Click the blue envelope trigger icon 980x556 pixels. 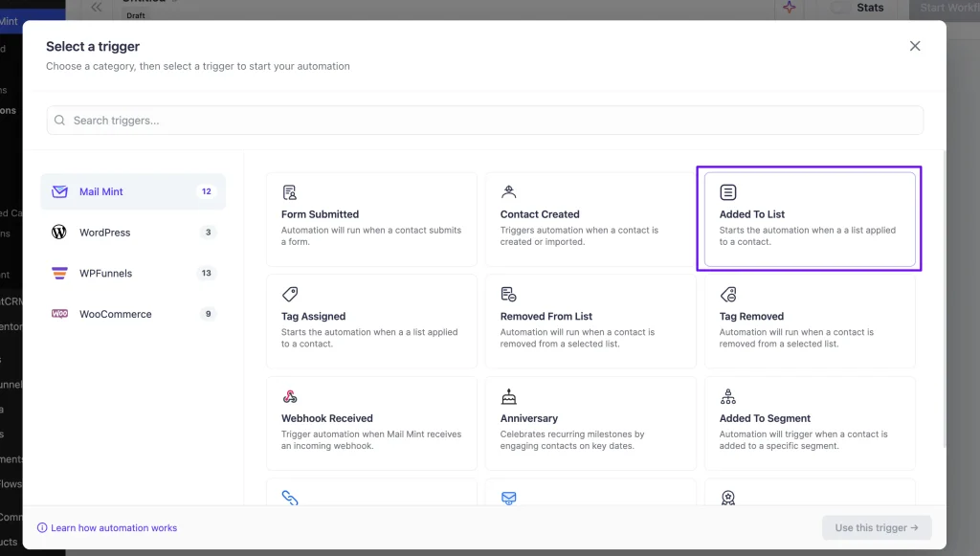(509, 498)
